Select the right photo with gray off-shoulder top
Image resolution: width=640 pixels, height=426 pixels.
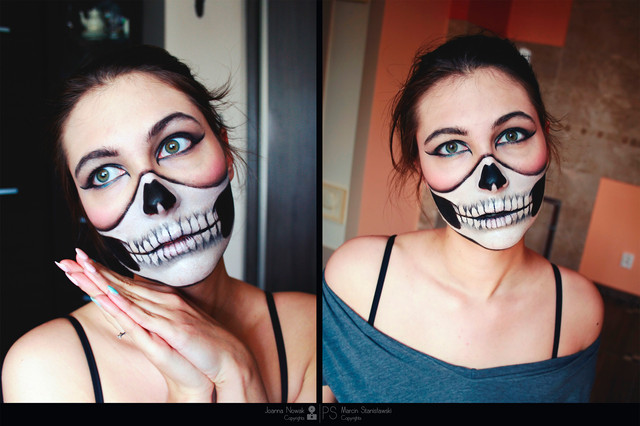tap(481, 202)
